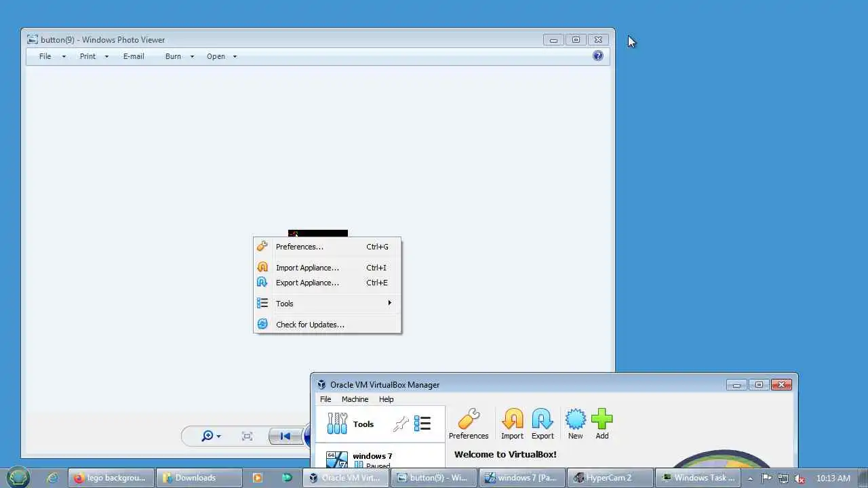Open VirtualBox Help menu
The width and height of the screenshot is (868, 488).
point(386,399)
